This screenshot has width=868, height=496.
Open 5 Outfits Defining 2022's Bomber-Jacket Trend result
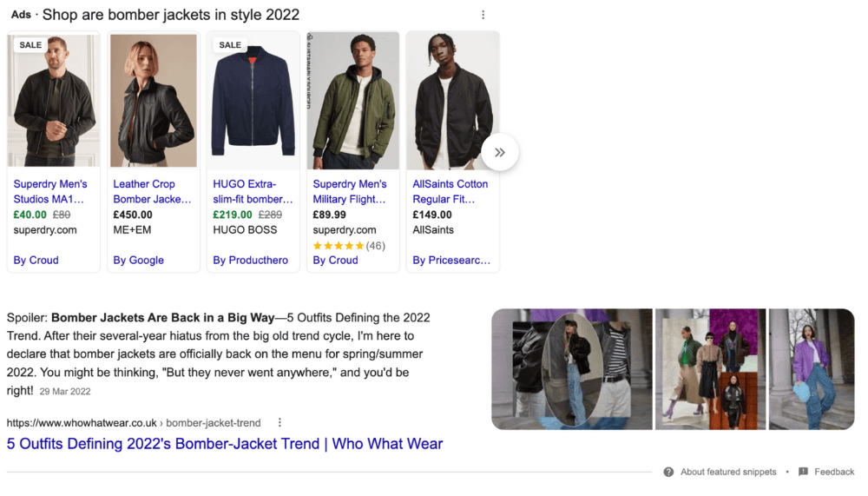point(225,444)
